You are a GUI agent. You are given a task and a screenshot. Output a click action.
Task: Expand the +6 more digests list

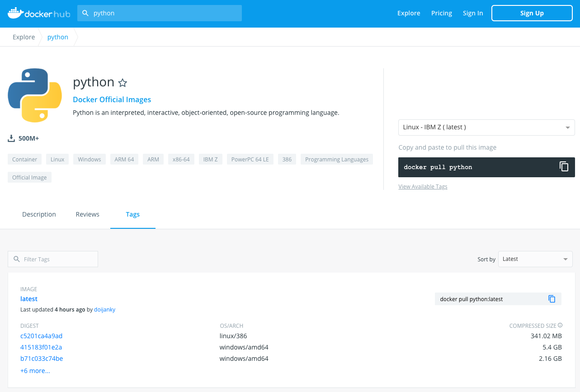tap(35, 370)
